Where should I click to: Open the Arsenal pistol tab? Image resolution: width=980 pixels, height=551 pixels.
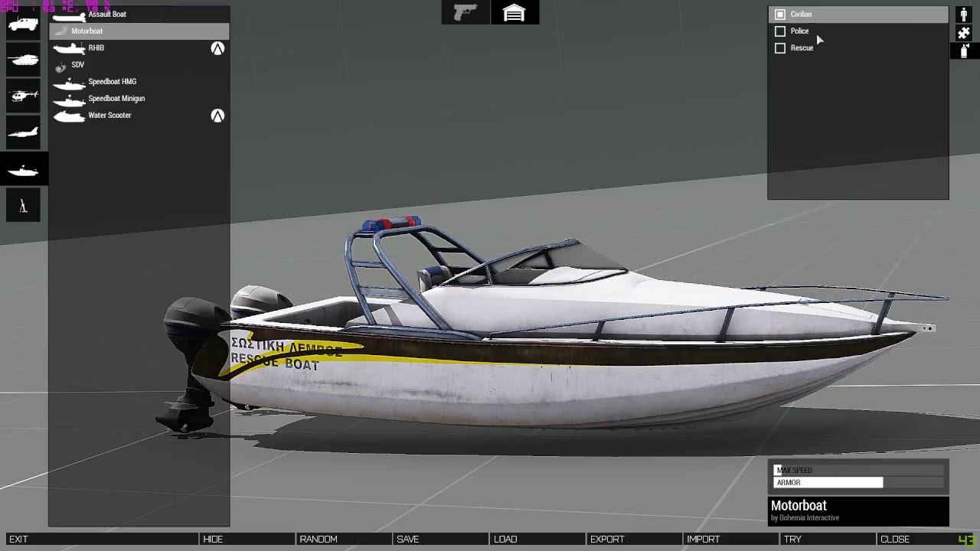[465, 13]
